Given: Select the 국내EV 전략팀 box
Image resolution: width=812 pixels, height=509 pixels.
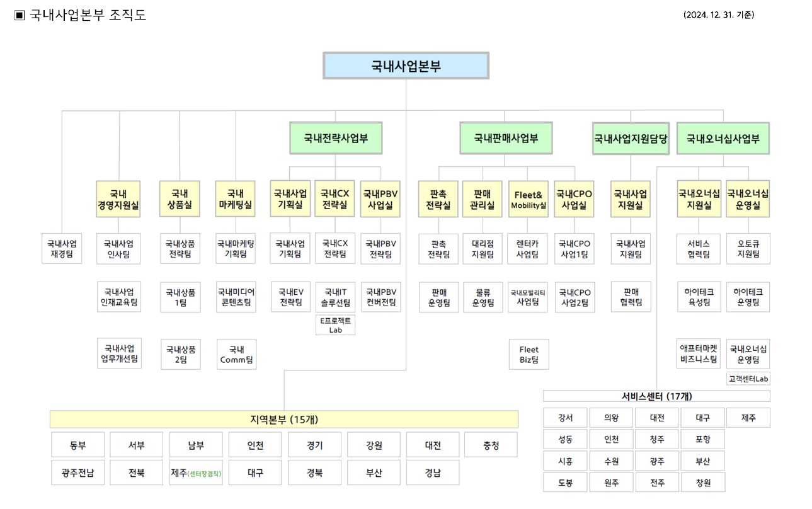Looking at the screenshot, I should click(291, 297).
